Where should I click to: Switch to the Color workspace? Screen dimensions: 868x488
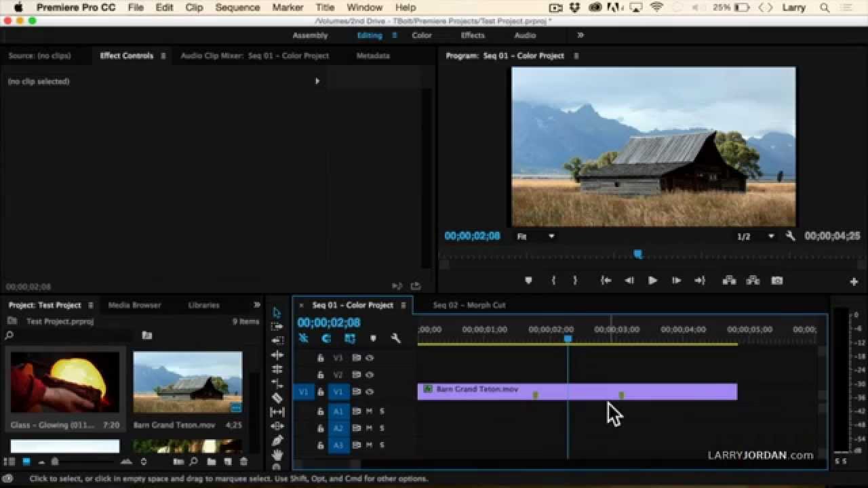(x=422, y=35)
